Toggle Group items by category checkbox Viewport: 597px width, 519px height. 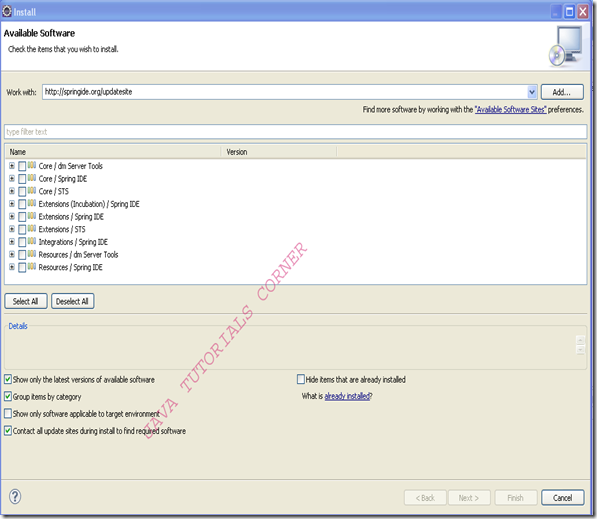pyautogui.click(x=8, y=396)
